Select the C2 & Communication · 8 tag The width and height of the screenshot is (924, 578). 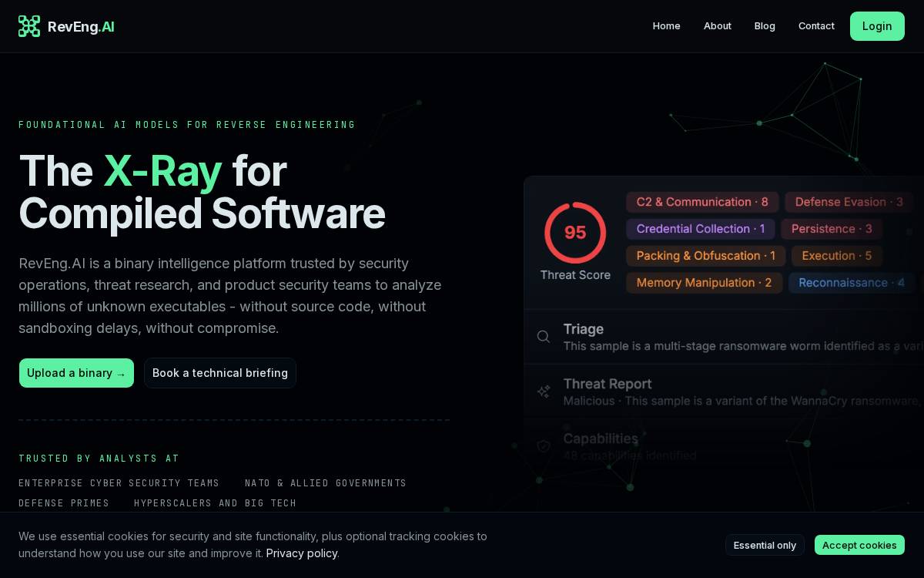(702, 202)
